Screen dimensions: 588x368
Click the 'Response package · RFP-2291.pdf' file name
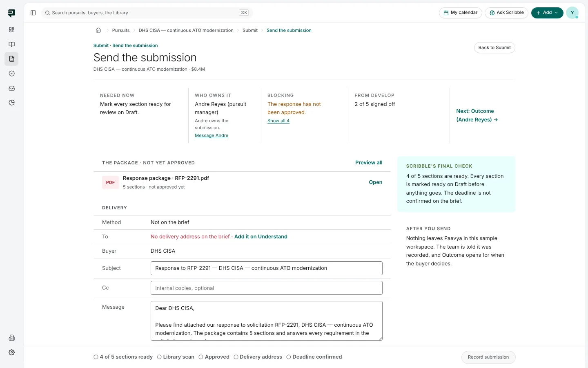[x=166, y=178]
